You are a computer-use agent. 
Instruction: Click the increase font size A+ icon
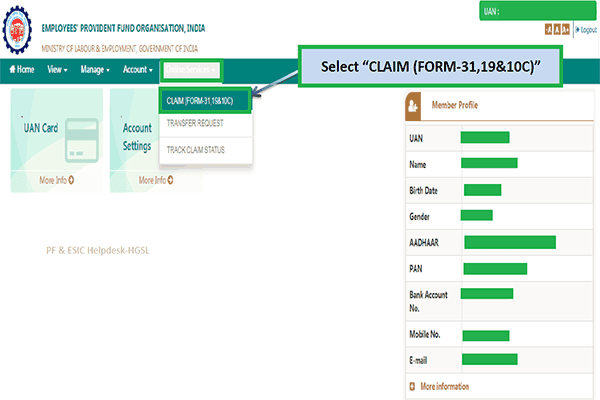click(564, 31)
